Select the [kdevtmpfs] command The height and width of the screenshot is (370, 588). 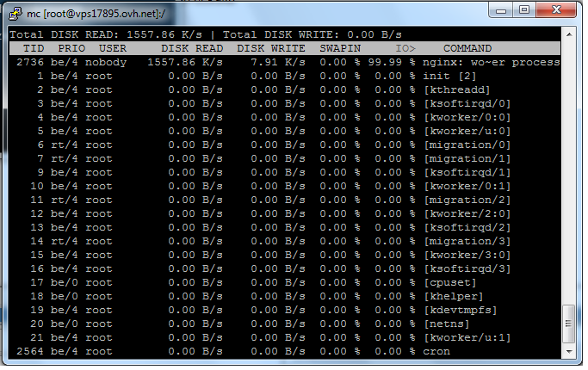point(460,310)
